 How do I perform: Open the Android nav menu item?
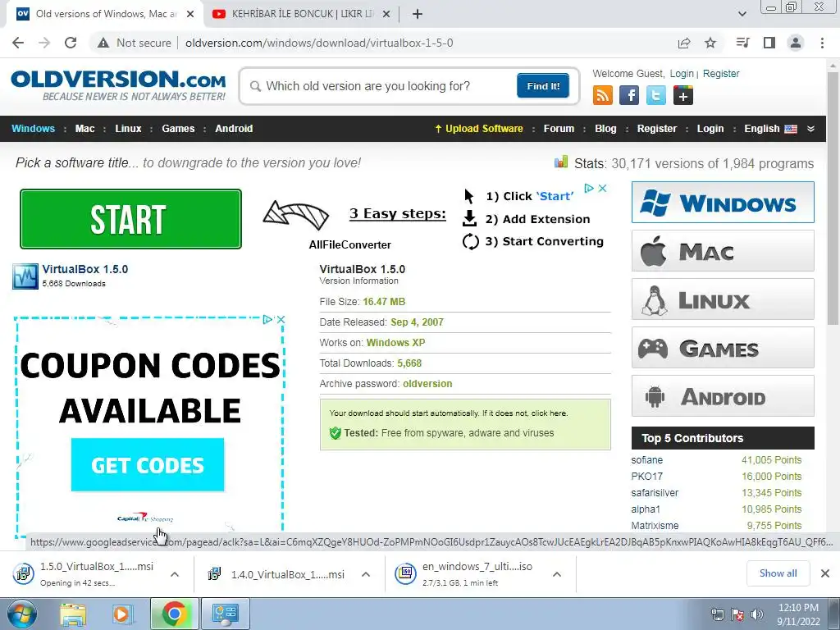coord(234,129)
